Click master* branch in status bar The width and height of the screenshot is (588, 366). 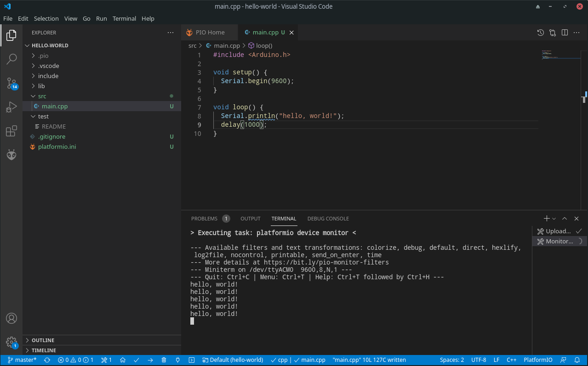pyautogui.click(x=22, y=360)
